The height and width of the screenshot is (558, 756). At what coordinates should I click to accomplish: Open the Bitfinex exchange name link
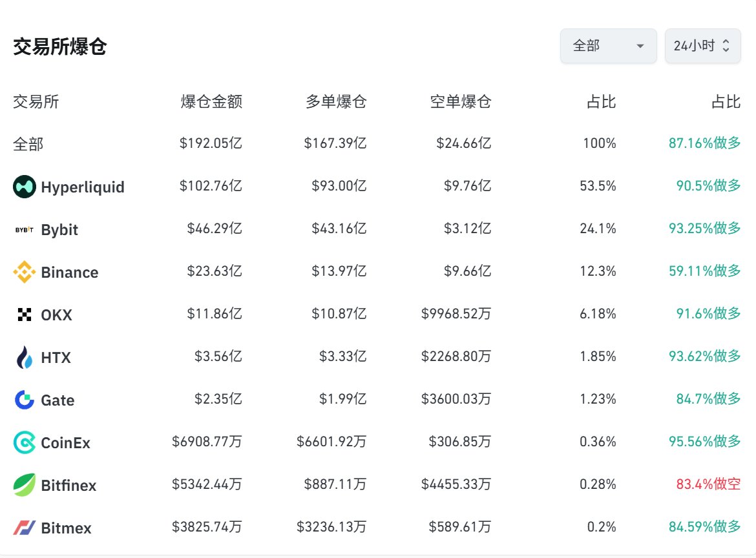(x=68, y=486)
